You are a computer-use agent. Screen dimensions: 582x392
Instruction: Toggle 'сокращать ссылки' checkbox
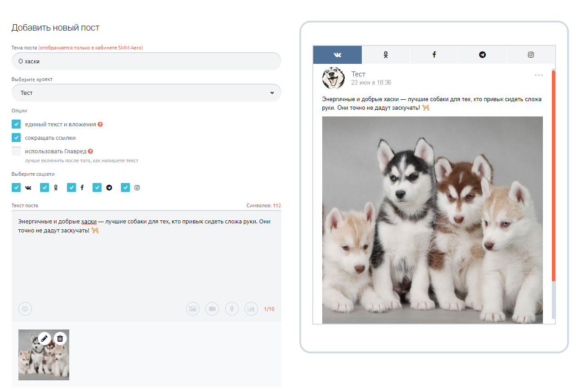[x=16, y=138]
